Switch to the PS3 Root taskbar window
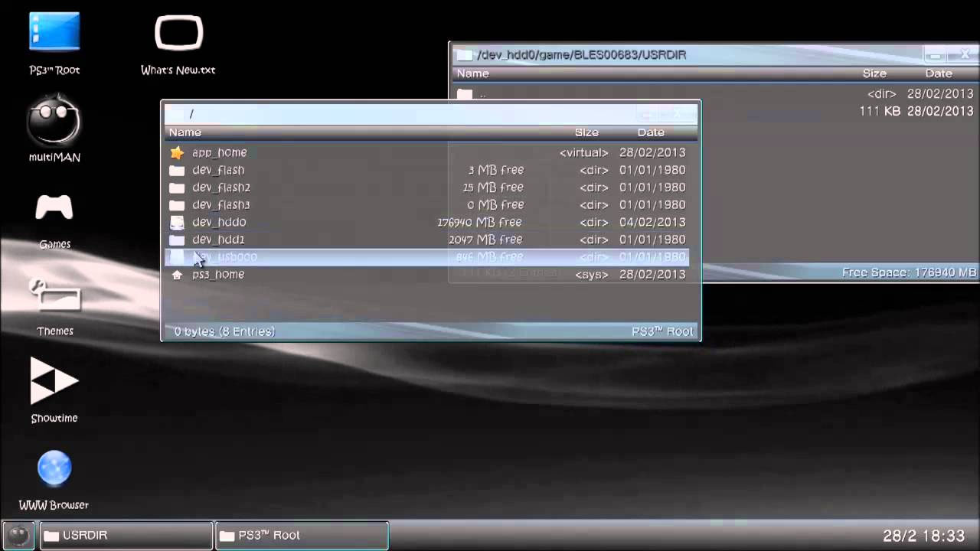This screenshot has width=980, height=551. click(x=302, y=536)
